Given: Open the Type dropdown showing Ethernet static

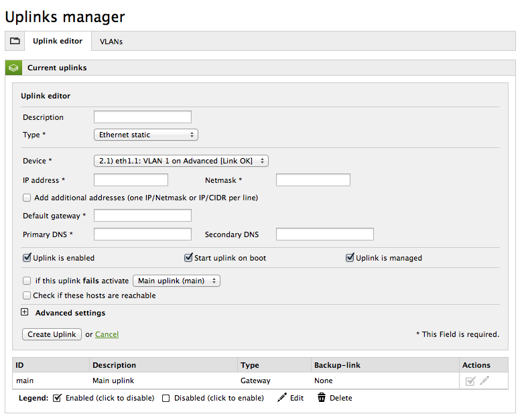Looking at the screenshot, I should (x=146, y=135).
